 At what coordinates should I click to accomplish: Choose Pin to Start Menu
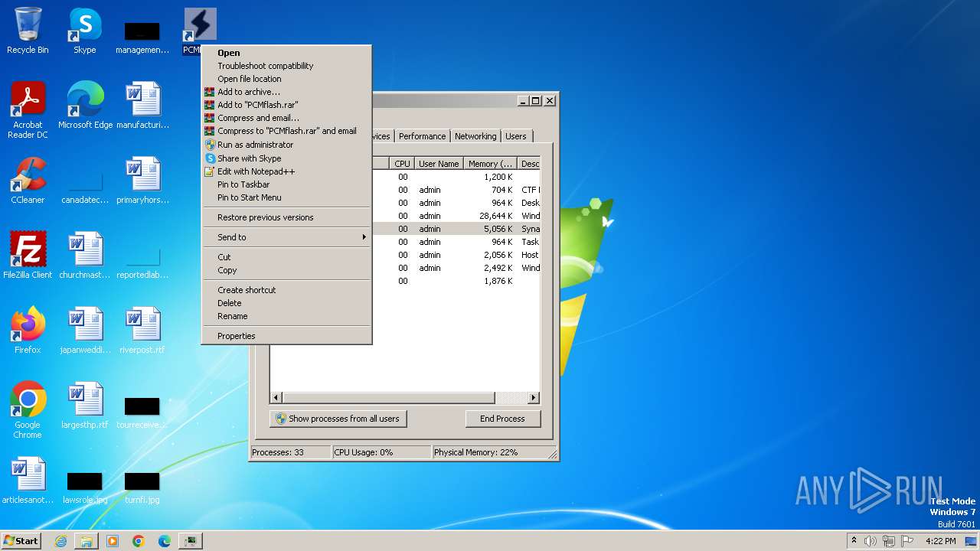[x=286, y=197]
